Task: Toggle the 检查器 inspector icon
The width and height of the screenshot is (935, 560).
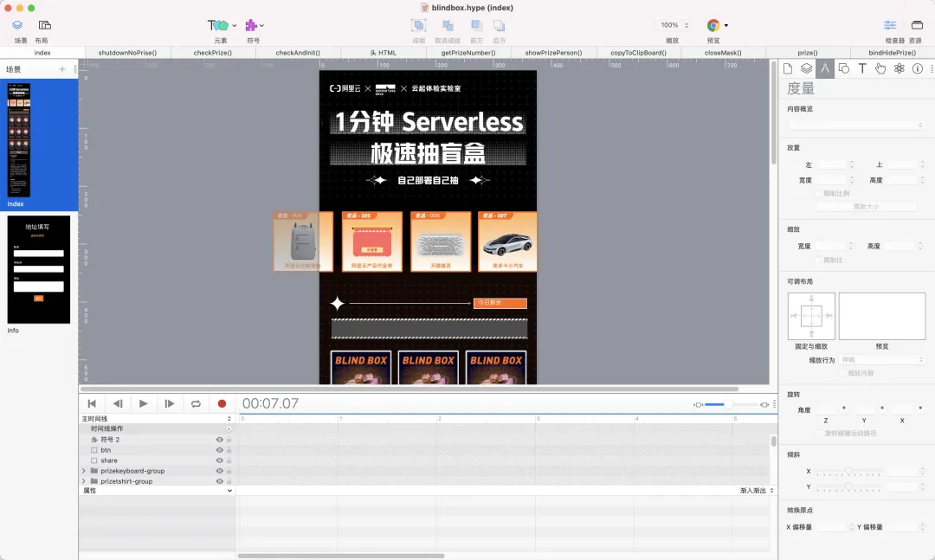Action: (890, 25)
